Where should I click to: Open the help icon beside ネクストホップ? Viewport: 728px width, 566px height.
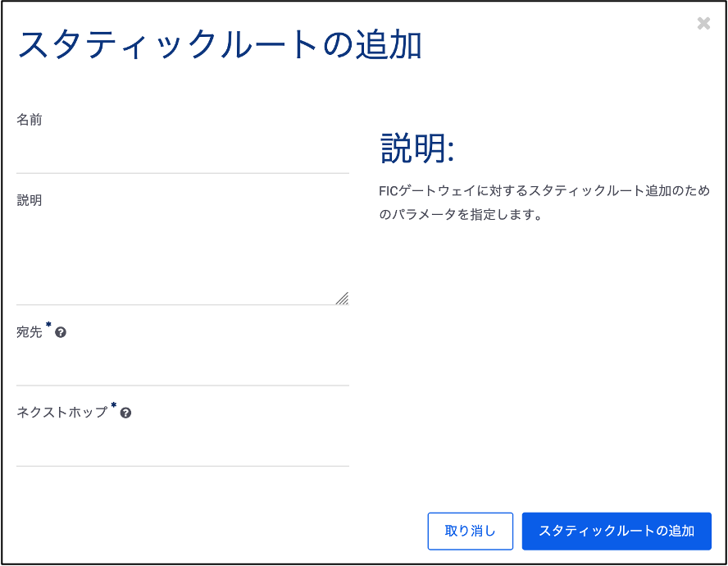click(125, 413)
